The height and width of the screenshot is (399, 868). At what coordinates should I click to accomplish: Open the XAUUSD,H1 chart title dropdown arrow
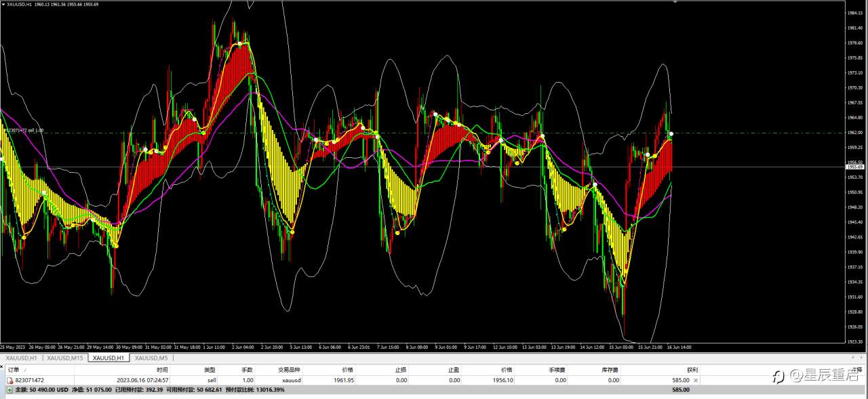tap(3, 4)
